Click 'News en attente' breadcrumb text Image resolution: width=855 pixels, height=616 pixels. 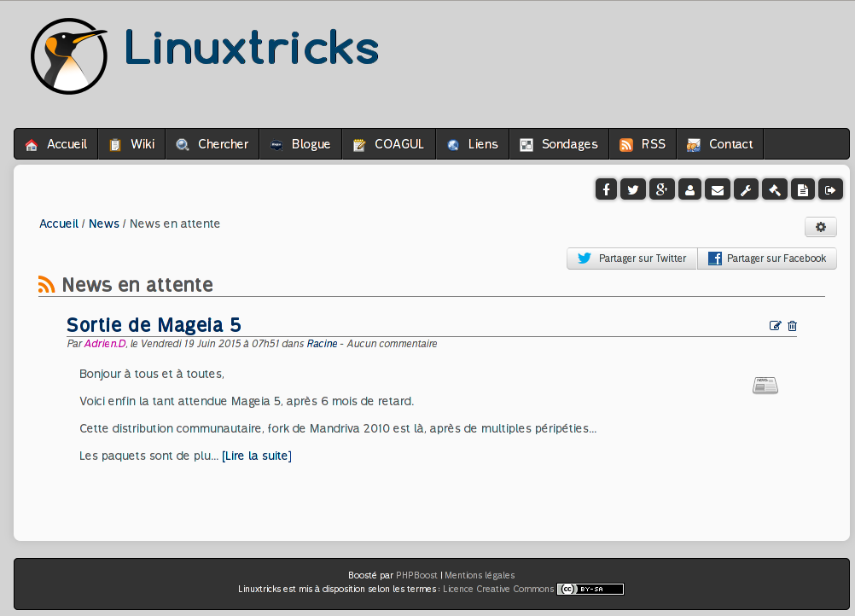[174, 224]
